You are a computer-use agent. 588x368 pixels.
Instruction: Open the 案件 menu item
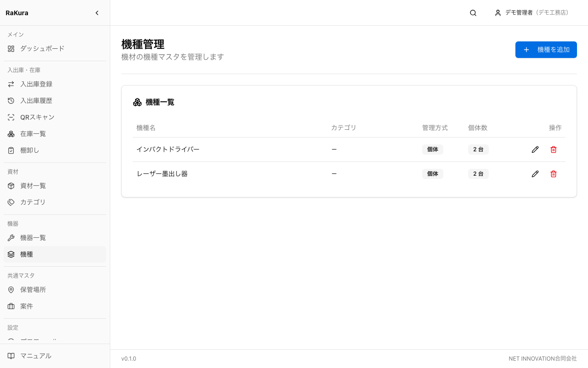point(55,306)
